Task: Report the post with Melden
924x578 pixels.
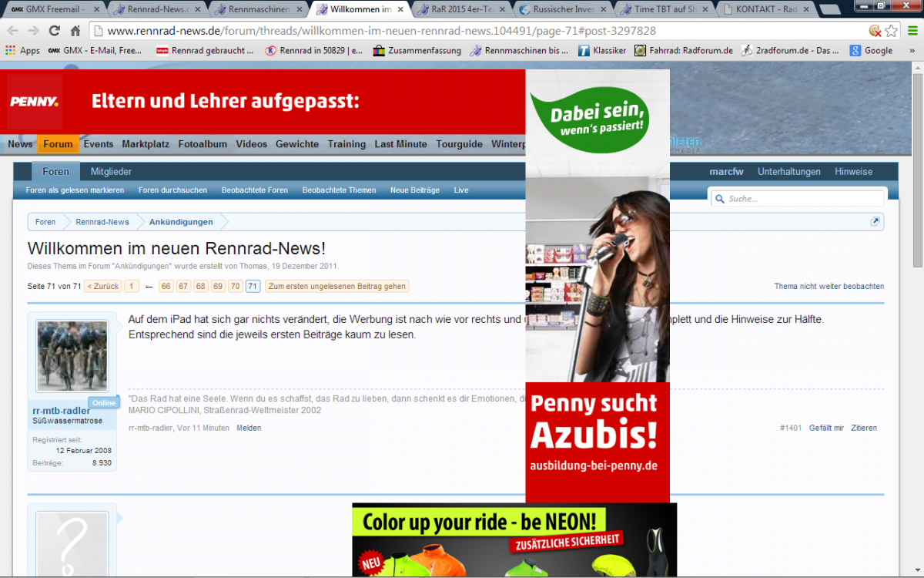Action: click(249, 428)
